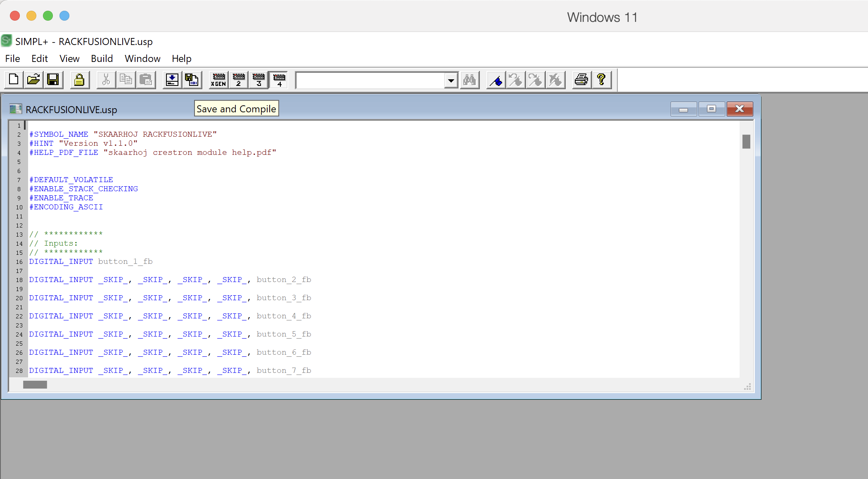Maximize the RACKFUSIONLIVE.usp document window
This screenshot has height=479, width=868.
click(x=711, y=109)
